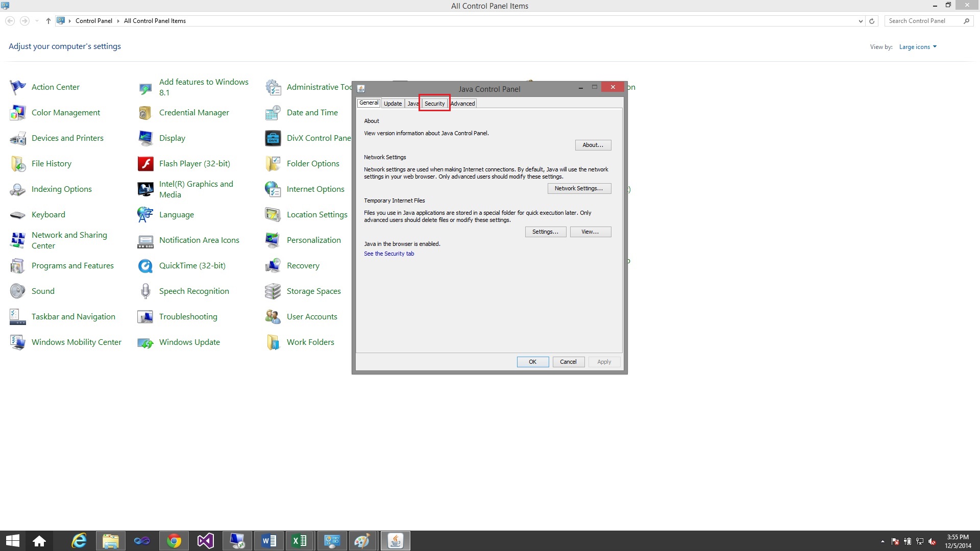
Task: Confirm with the OK button
Action: click(x=533, y=362)
